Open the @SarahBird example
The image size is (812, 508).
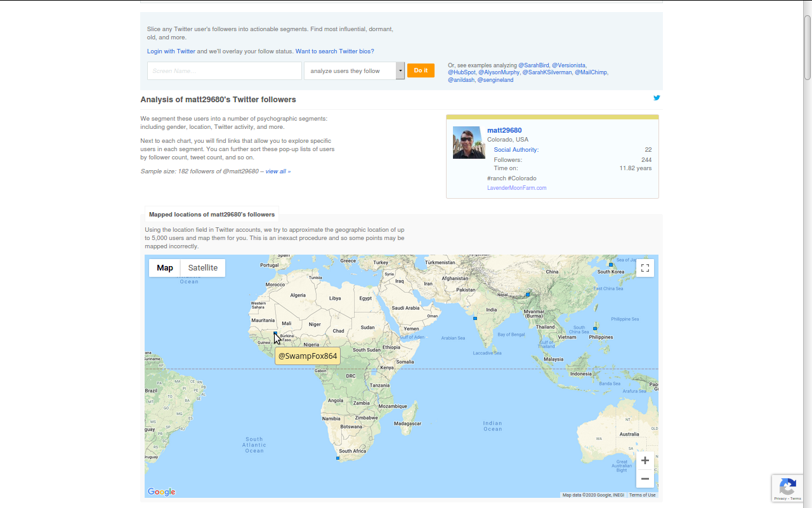(x=534, y=65)
